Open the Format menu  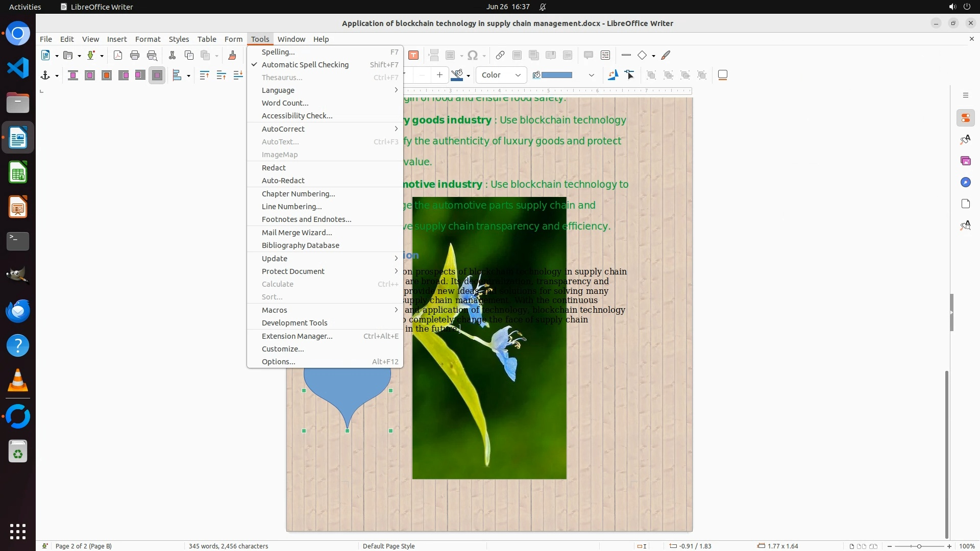[148, 39]
